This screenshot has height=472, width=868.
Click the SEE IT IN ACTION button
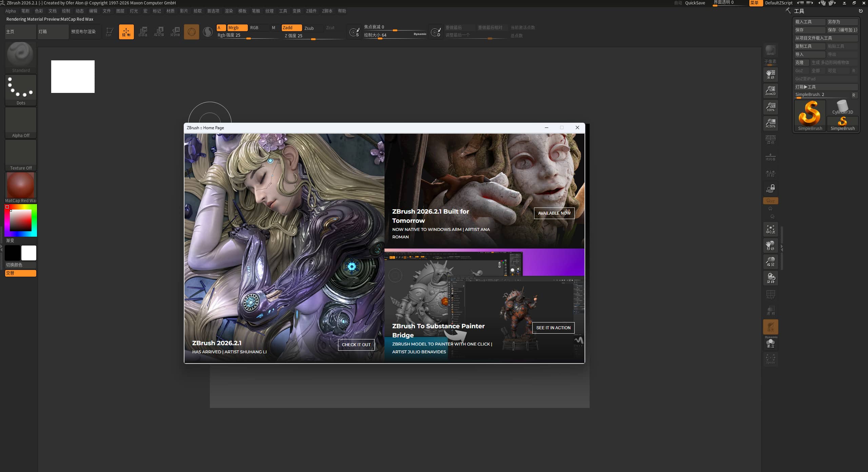553,328
